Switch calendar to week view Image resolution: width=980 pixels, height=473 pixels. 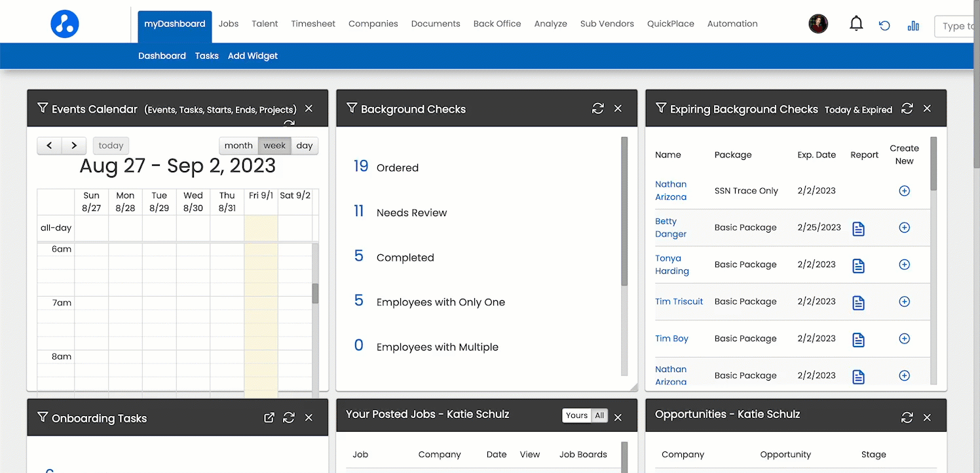(274, 145)
